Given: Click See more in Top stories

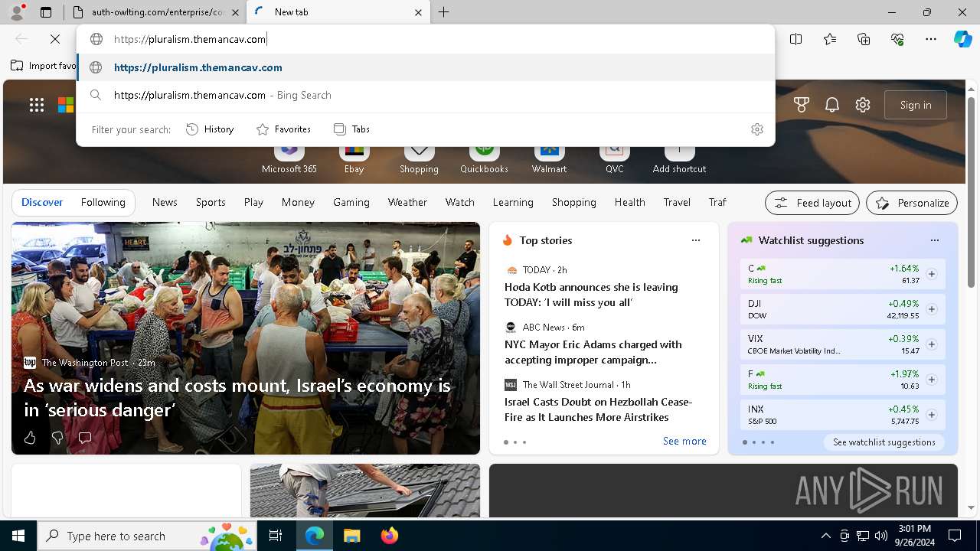Looking at the screenshot, I should [684, 441].
